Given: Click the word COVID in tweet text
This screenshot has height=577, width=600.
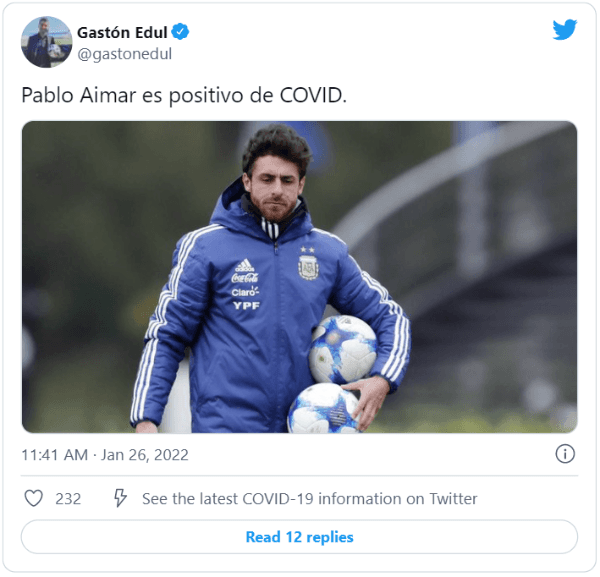Looking at the screenshot, I should click(311, 95).
